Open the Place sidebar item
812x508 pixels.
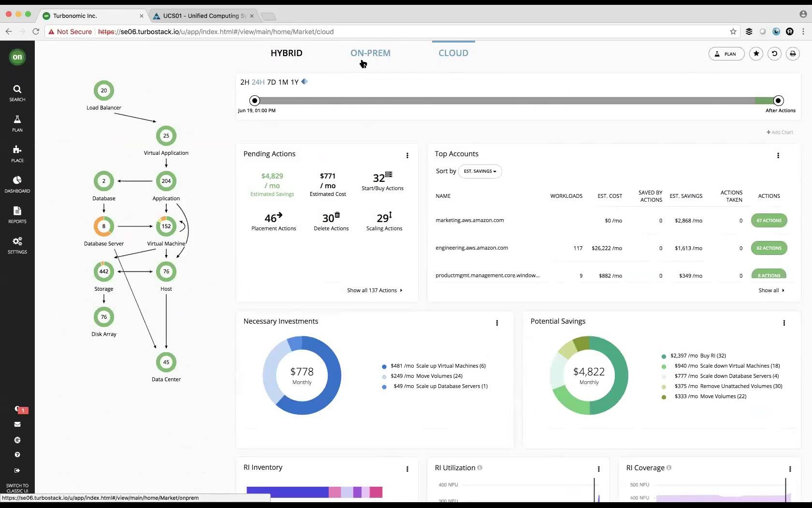click(17, 154)
